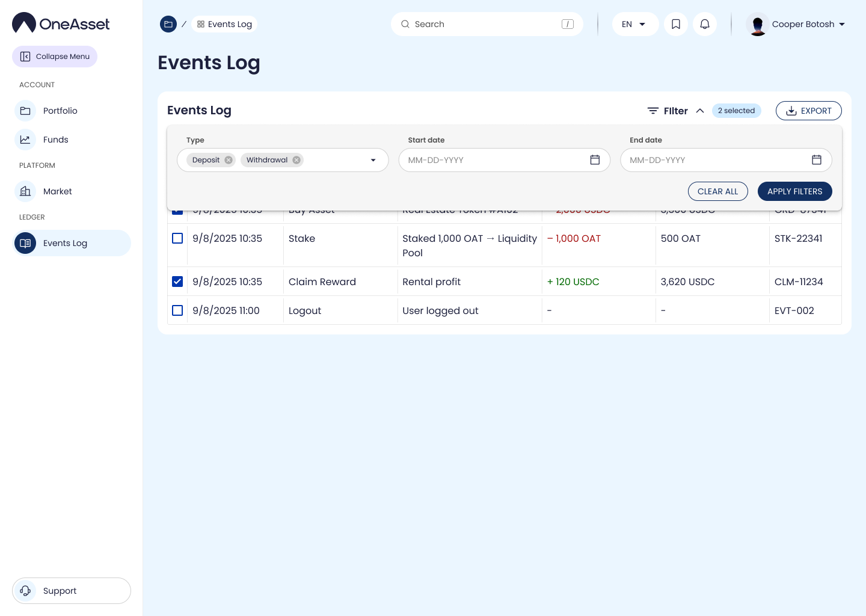This screenshot has width=866, height=616.
Task: Check the Stake event row checkbox
Action: pyautogui.click(x=177, y=238)
